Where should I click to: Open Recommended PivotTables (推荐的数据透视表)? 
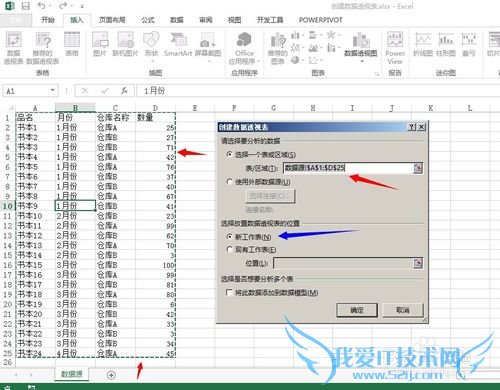[43, 47]
